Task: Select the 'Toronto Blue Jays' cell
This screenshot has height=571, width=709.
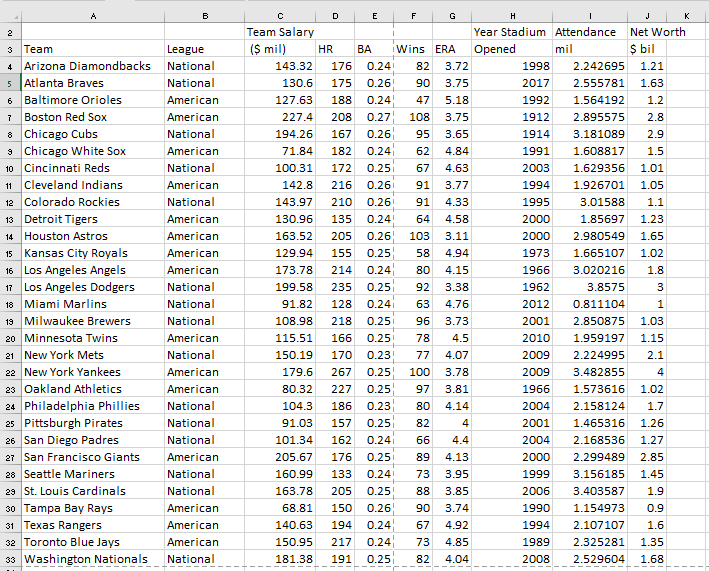Action: pyautogui.click(x=93, y=543)
